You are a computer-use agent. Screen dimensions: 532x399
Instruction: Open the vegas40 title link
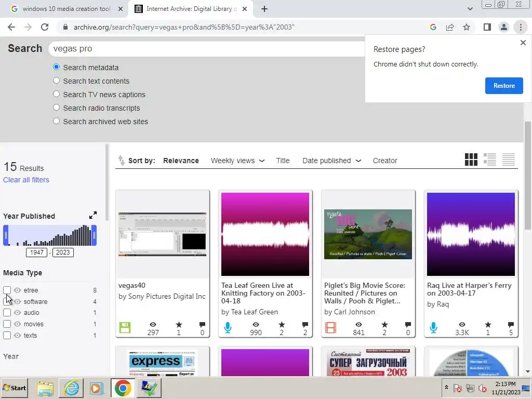point(131,285)
